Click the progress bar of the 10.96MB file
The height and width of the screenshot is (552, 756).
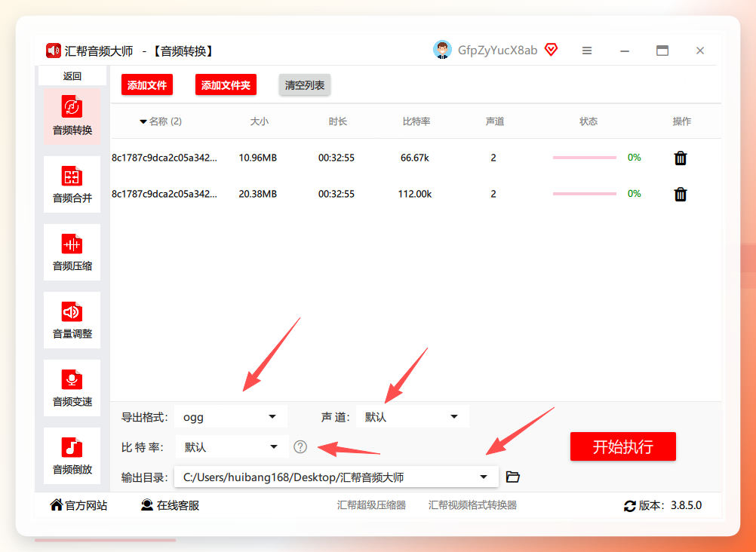(x=585, y=158)
